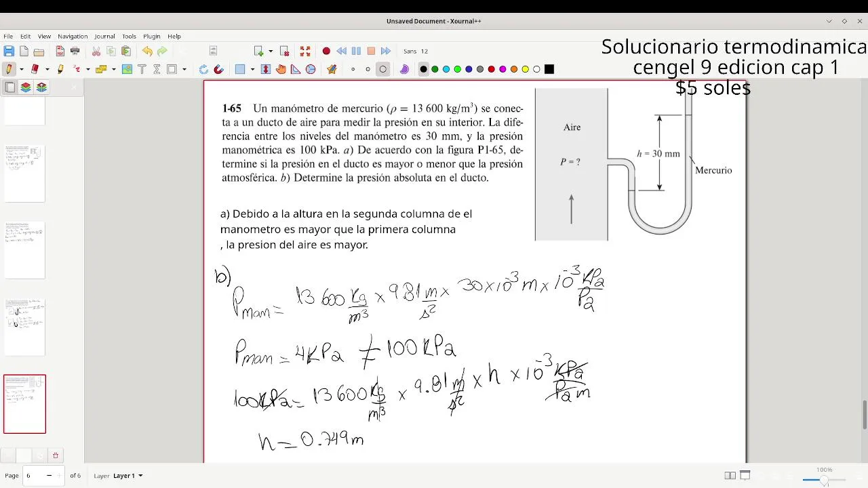Choose the Sans 12 font button
The width and height of the screenshot is (868, 488).
click(x=416, y=51)
